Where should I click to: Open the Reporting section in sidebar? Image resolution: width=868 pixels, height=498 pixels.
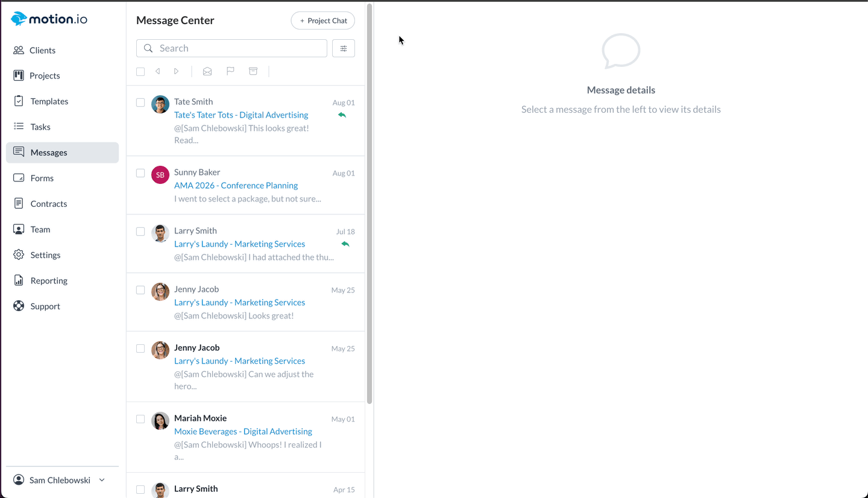click(x=49, y=280)
